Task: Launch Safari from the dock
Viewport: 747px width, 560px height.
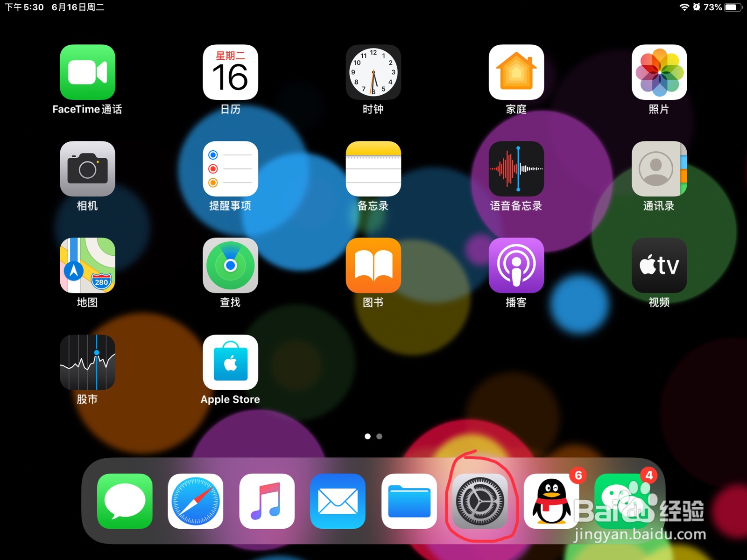Action: (196, 501)
